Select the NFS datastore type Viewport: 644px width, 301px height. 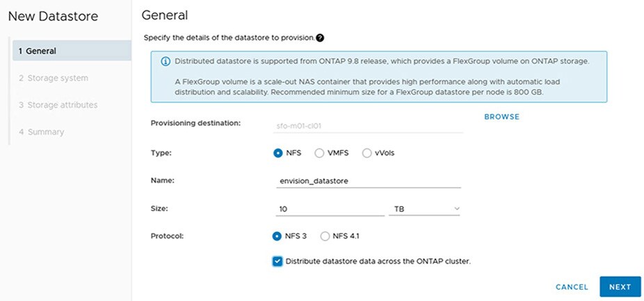point(278,153)
